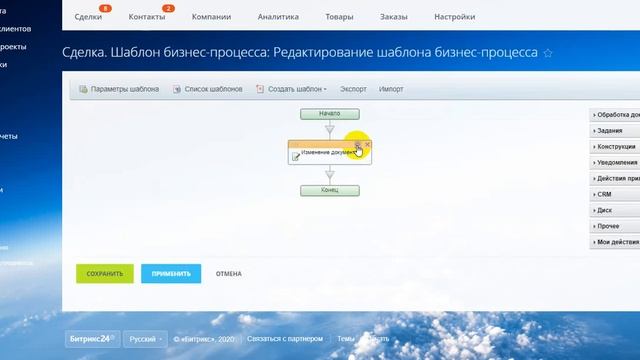Click the Изменение документа block title
Screen dimensions: 640x360
click(329, 153)
